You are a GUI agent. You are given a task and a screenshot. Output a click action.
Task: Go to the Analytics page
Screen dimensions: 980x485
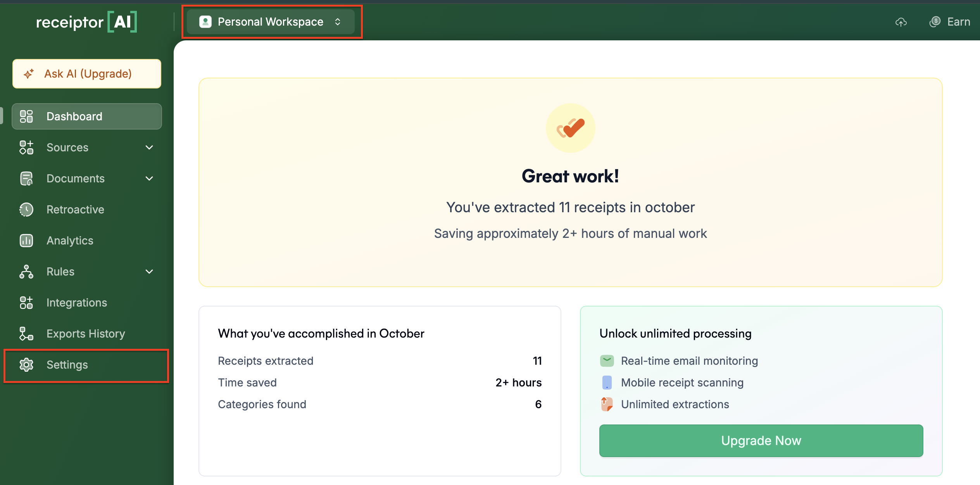[70, 241]
